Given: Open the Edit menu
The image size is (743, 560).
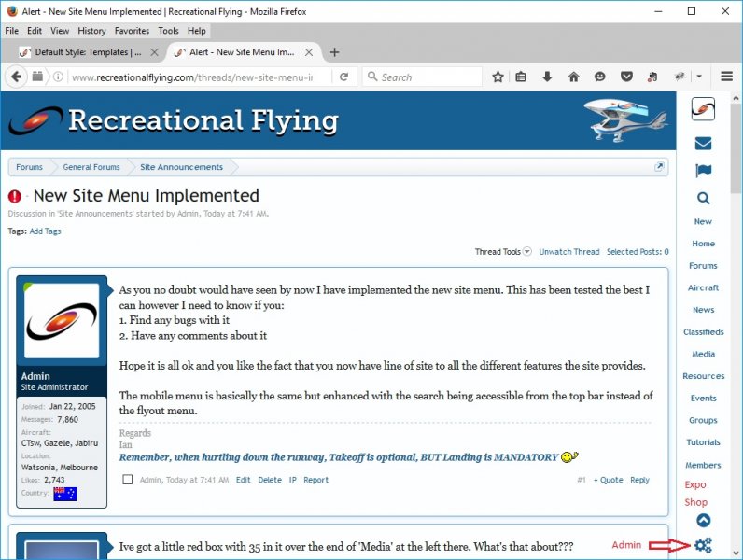Looking at the screenshot, I should click(35, 31).
